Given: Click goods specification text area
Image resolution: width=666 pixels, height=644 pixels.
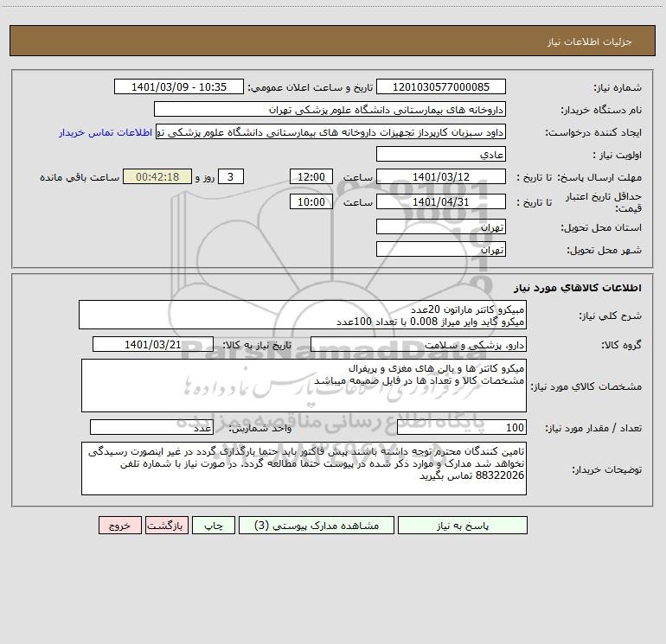Looking at the screenshot, I should [x=304, y=386].
